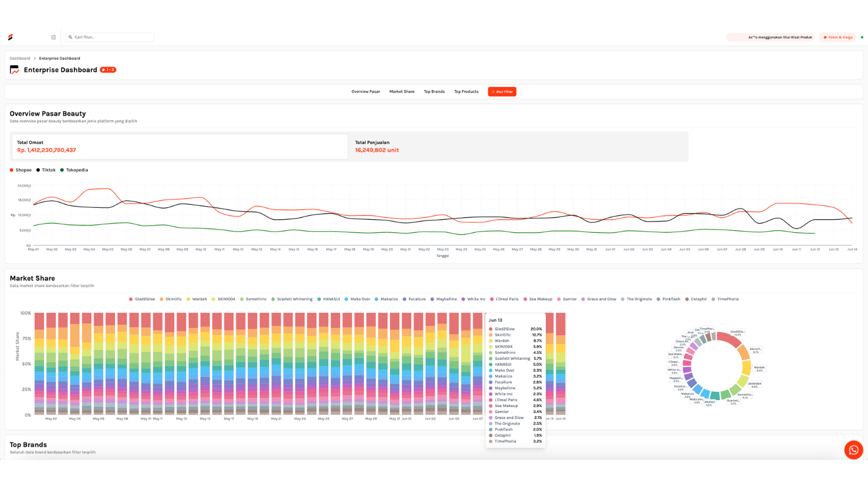868x489 pixels.
Task: Toggle Grace and Glow in the Market Share legend
Action: 599,299
